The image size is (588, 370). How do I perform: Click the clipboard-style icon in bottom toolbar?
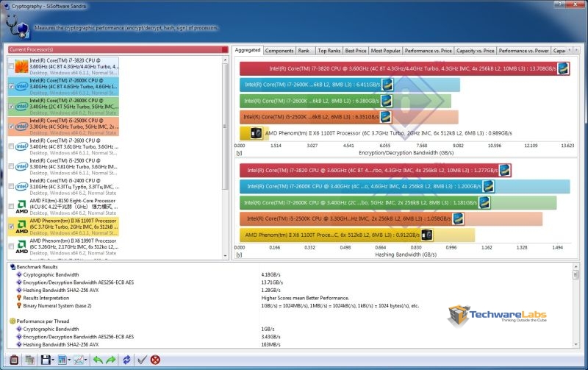point(14,360)
